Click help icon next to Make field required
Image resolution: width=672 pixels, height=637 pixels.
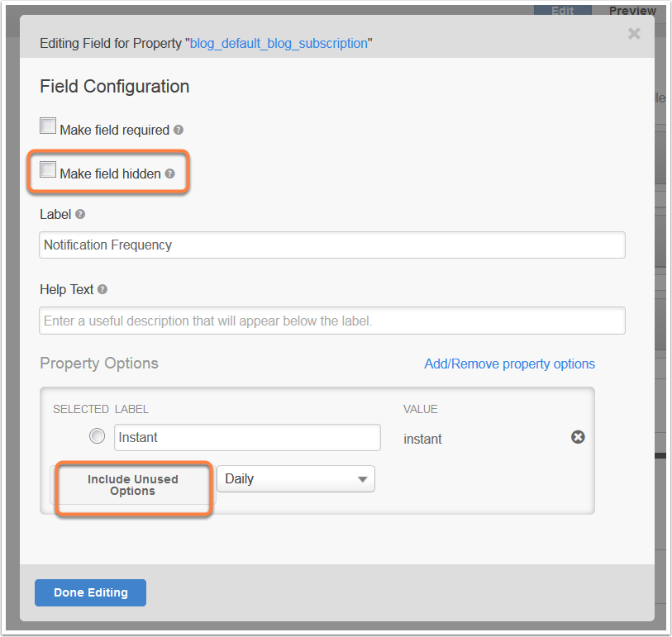[x=179, y=130]
